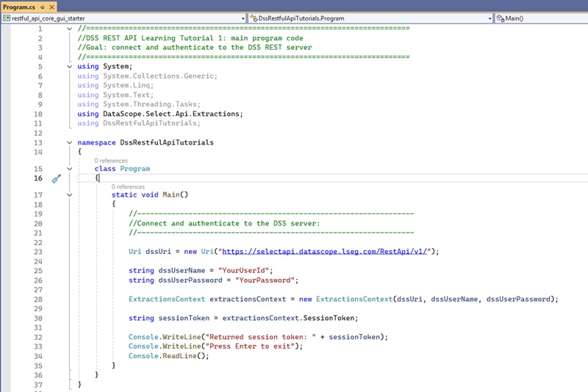Click "0 references" above class Program
The image size is (588, 392).
(110, 160)
